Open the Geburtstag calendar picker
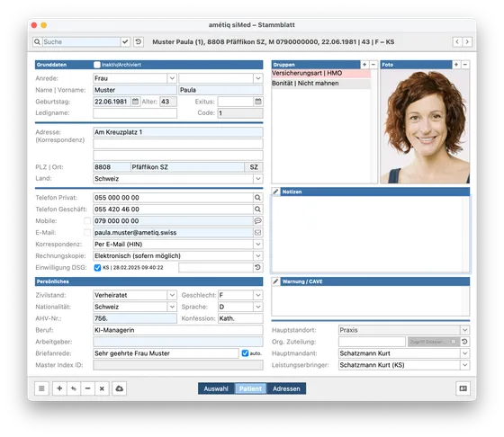Screen dimensions: 504x437 coord(135,102)
